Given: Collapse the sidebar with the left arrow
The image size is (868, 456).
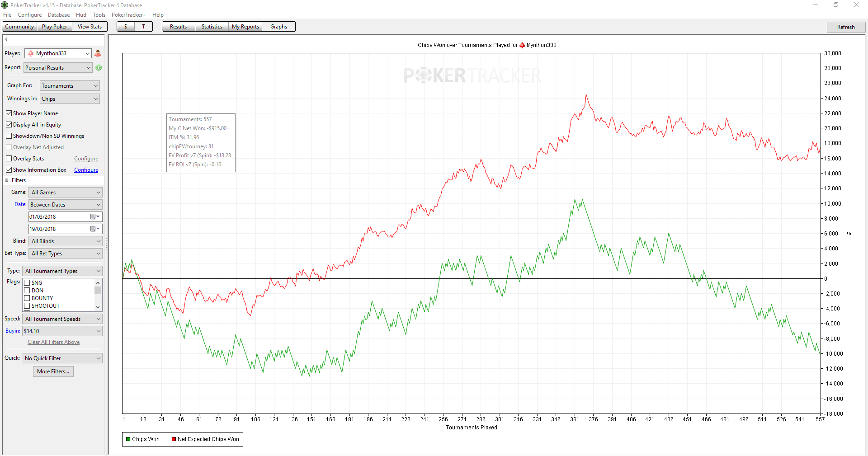Looking at the screenshot, I should pyautogui.click(x=6, y=39).
